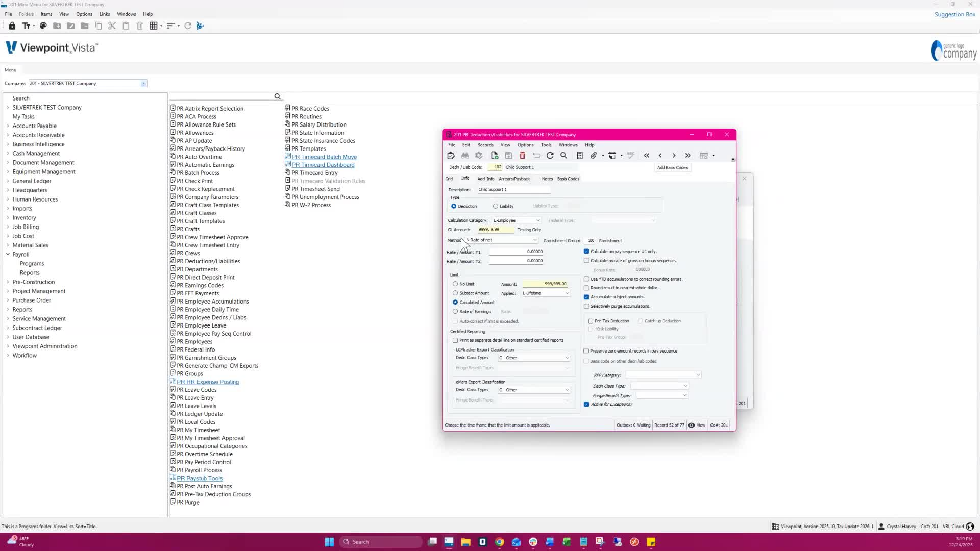The image size is (980, 551).
Task: Jump to the first record arrow
Action: tap(647, 156)
